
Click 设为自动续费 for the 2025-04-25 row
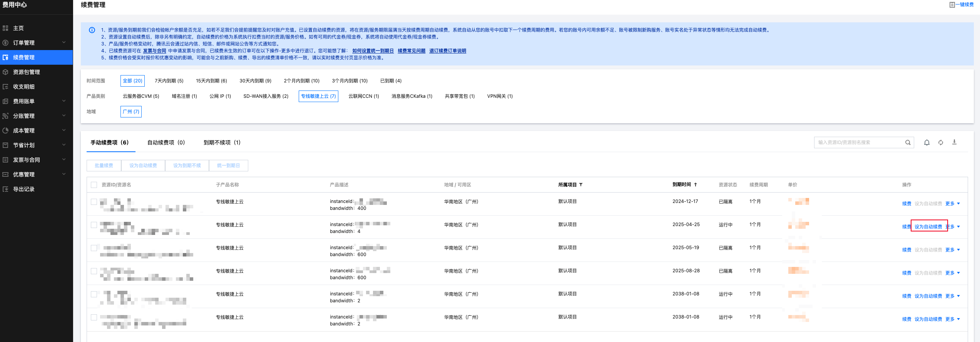(928, 227)
